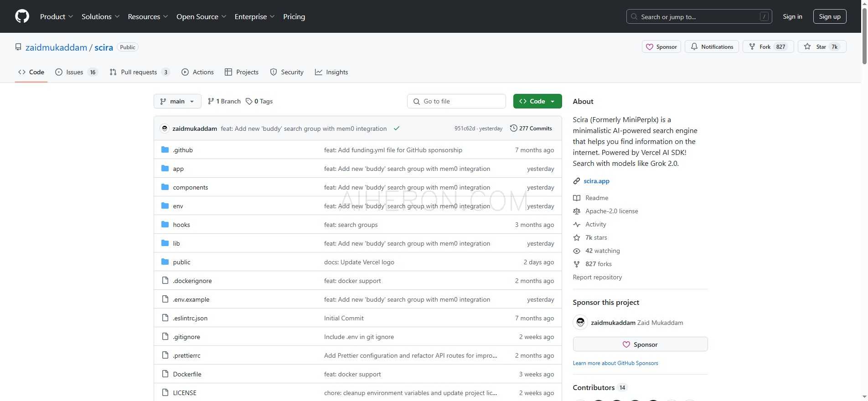
Task: Click the Pricing link in header
Action: tap(294, 16)
